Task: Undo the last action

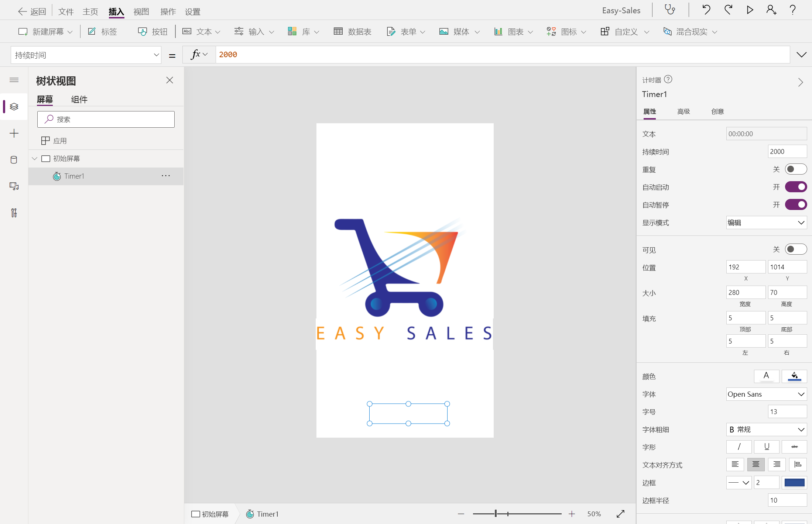Action: point(706,10)
